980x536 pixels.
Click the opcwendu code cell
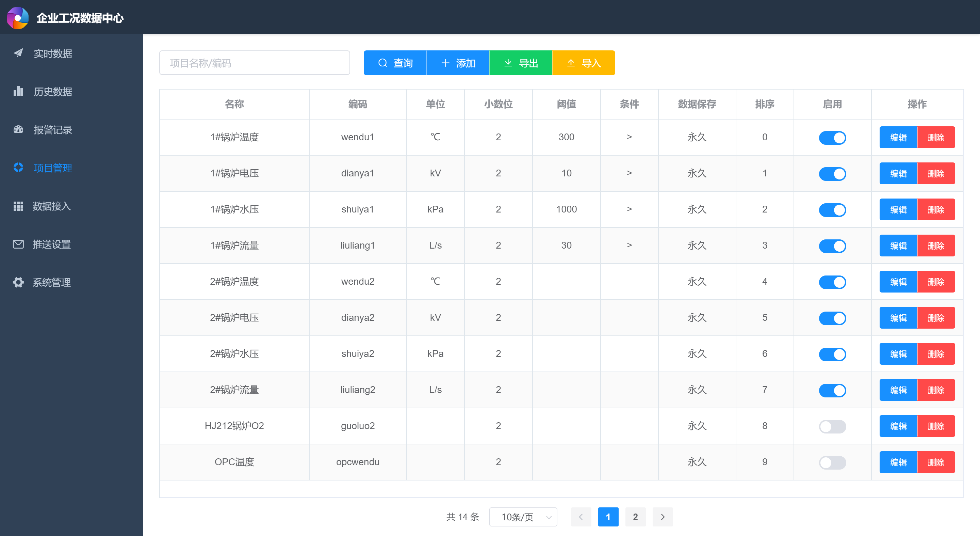click(x=358, y=462)
